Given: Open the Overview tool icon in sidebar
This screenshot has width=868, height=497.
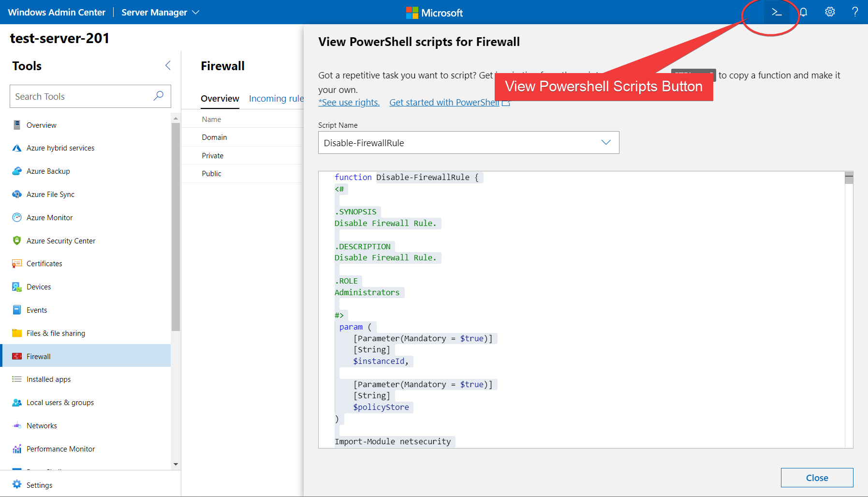Looking at the screenshot, I should tap(17, 125).
